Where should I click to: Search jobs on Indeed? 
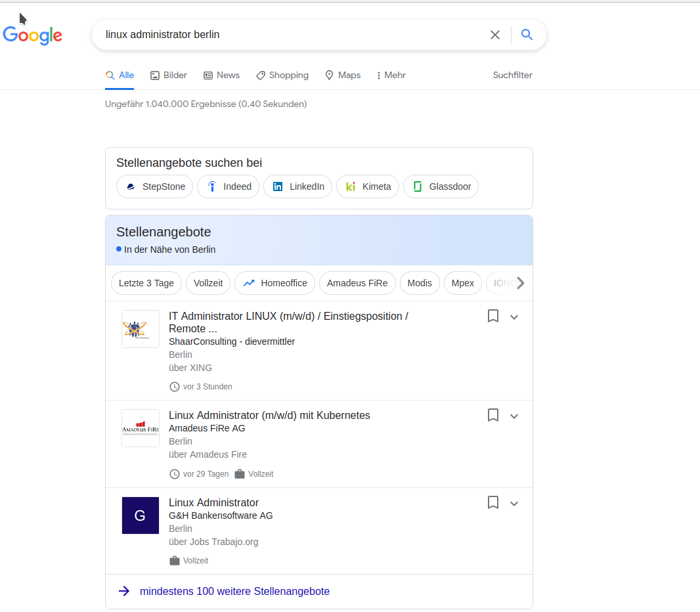coord(228,186)
